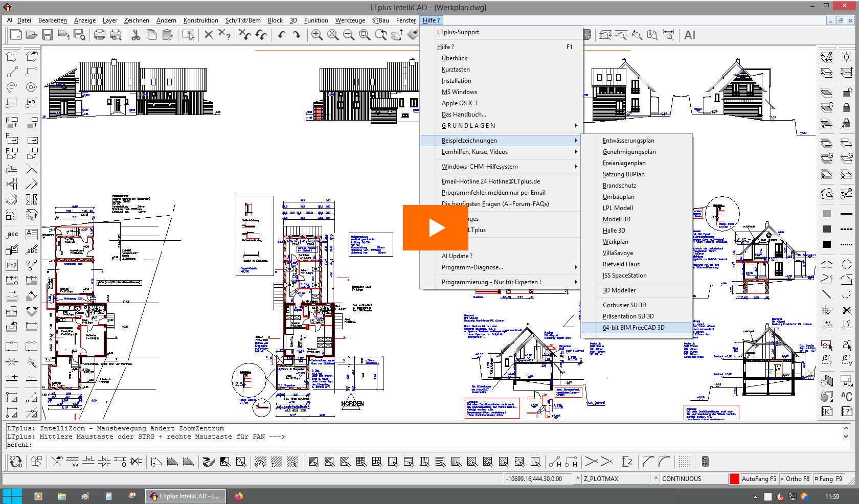
Task: Open Firefox from the taskbar
Action: (x=239, y=496)
